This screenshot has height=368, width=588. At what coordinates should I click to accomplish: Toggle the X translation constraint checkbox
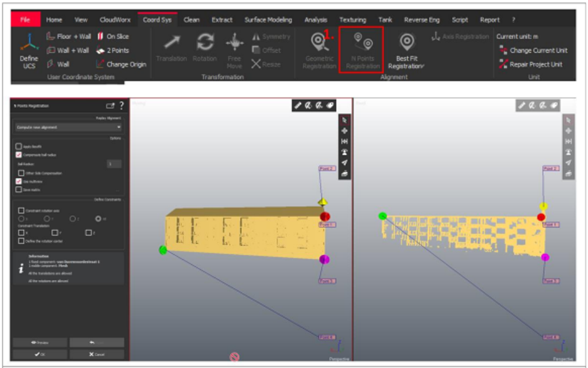point(21,232)
